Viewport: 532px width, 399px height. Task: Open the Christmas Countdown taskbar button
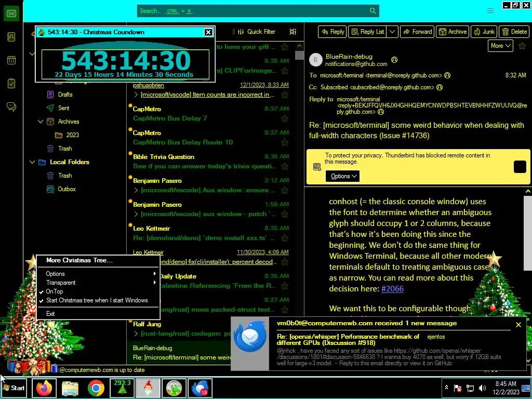(122, 388)
